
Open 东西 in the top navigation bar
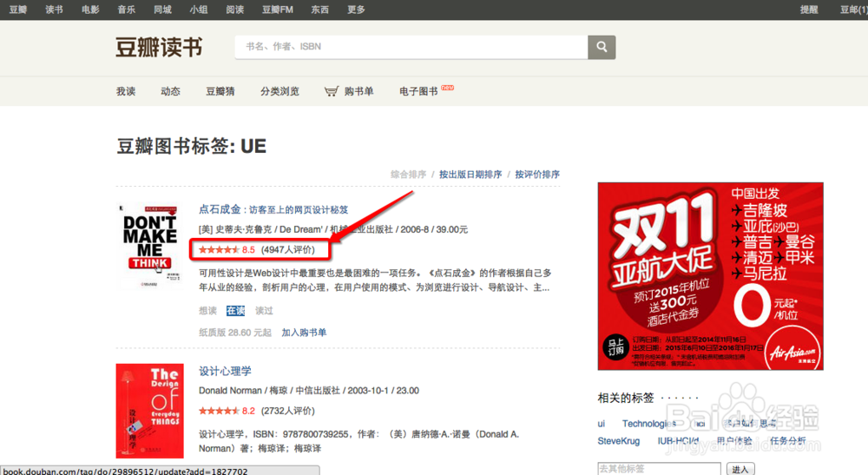click(x=320, y=10)
